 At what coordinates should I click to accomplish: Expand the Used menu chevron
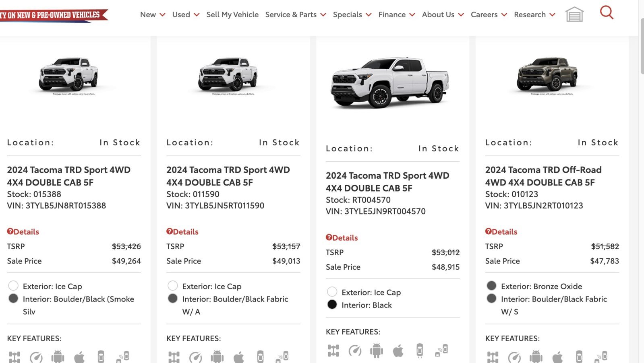click(x=197, y=15)
